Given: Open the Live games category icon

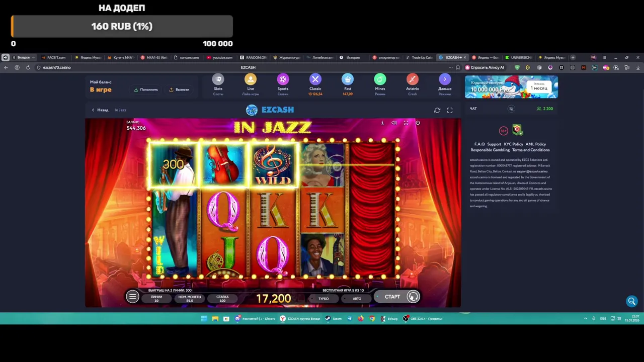Looking at the screenshot, I should [x=251, y=79].
